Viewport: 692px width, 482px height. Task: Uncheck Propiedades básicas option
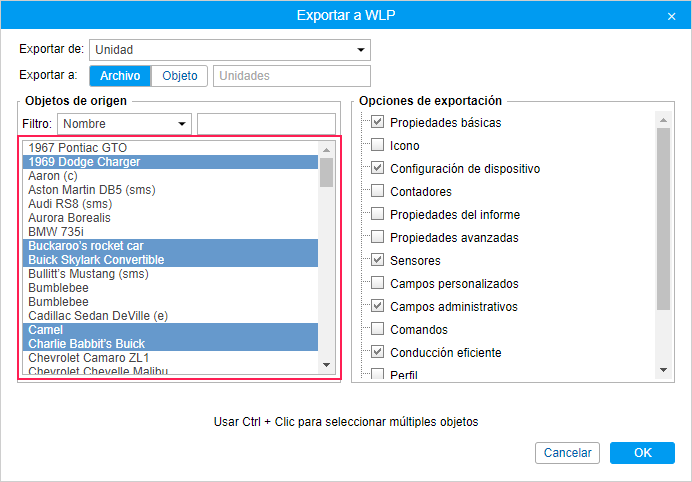377,122
